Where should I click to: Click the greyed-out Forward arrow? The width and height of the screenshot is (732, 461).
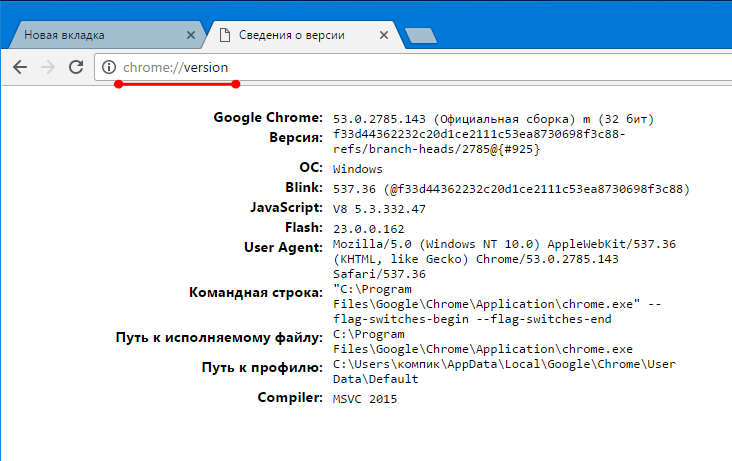click(48, 67)
